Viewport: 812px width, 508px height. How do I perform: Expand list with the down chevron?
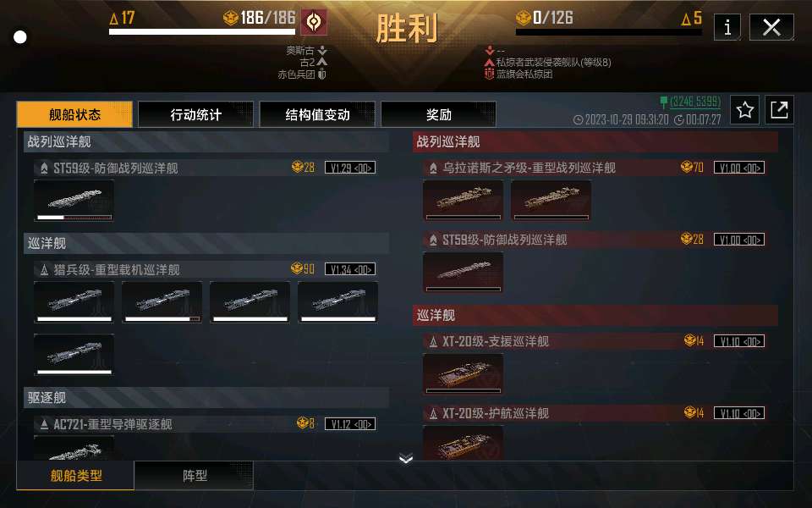tap(406, 458)
